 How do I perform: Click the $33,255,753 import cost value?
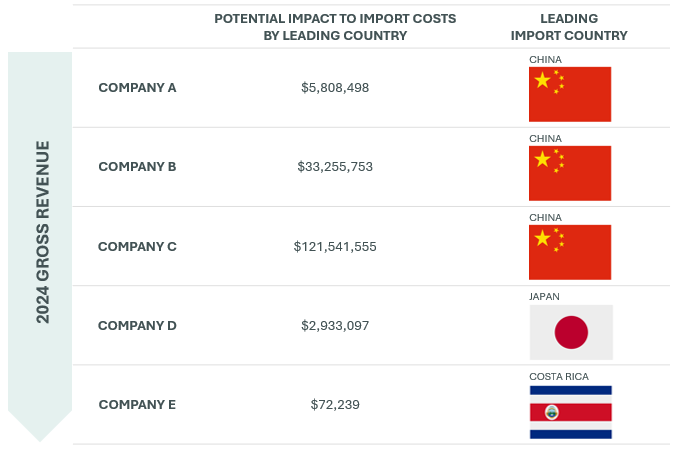pos(335,167)
